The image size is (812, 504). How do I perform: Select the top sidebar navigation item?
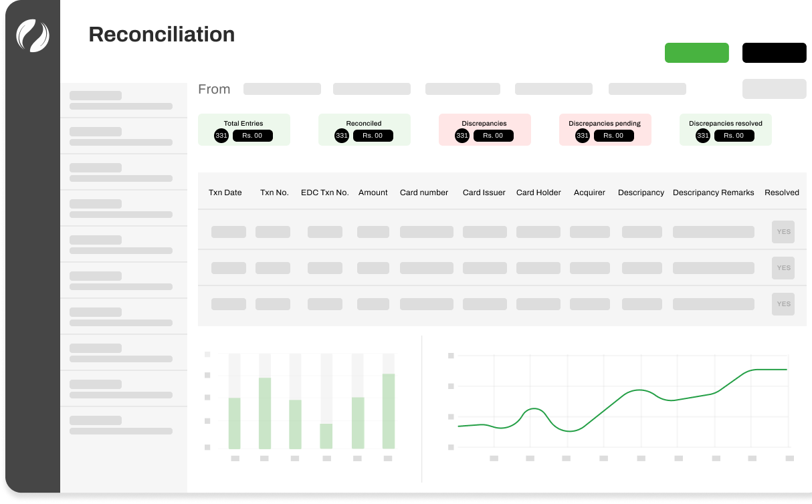tap(124, 100)
